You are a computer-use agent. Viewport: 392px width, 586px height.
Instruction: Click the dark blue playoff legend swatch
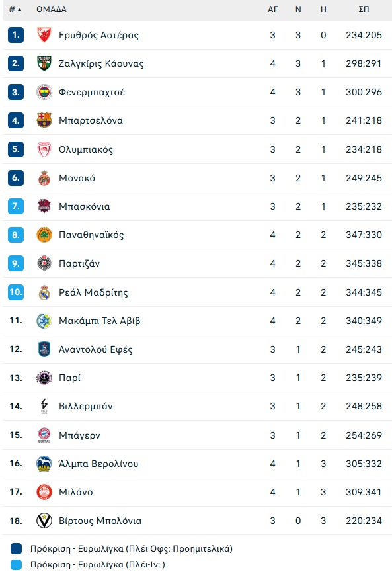point(16,548)
